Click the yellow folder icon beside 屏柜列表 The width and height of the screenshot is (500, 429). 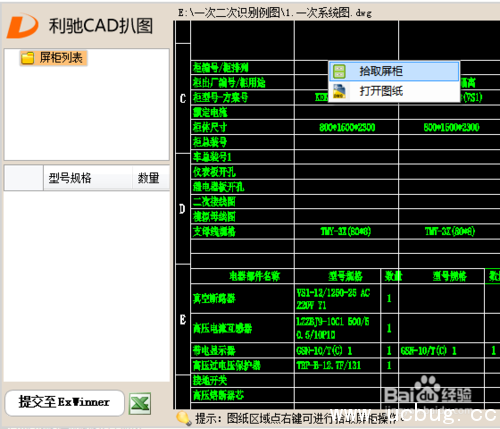(x=27, y=58)
